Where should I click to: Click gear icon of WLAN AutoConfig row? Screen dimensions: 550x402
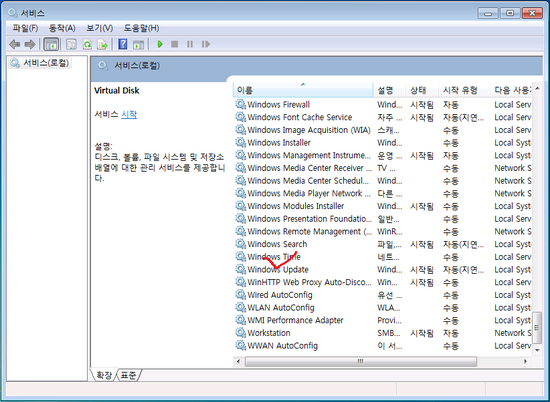(240, 307)
